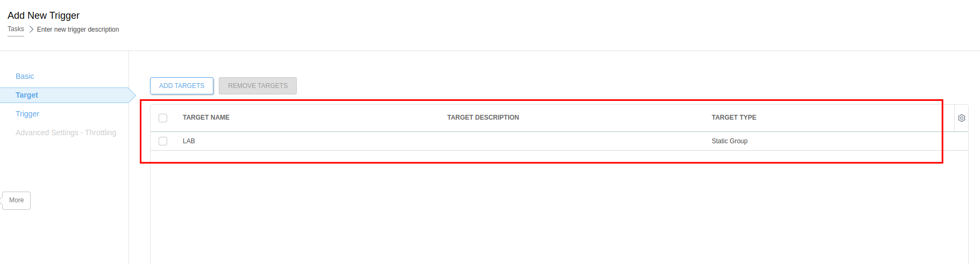Switch to the Trigger section
Screen dimensions: 980x264
[x=27, y=114]
